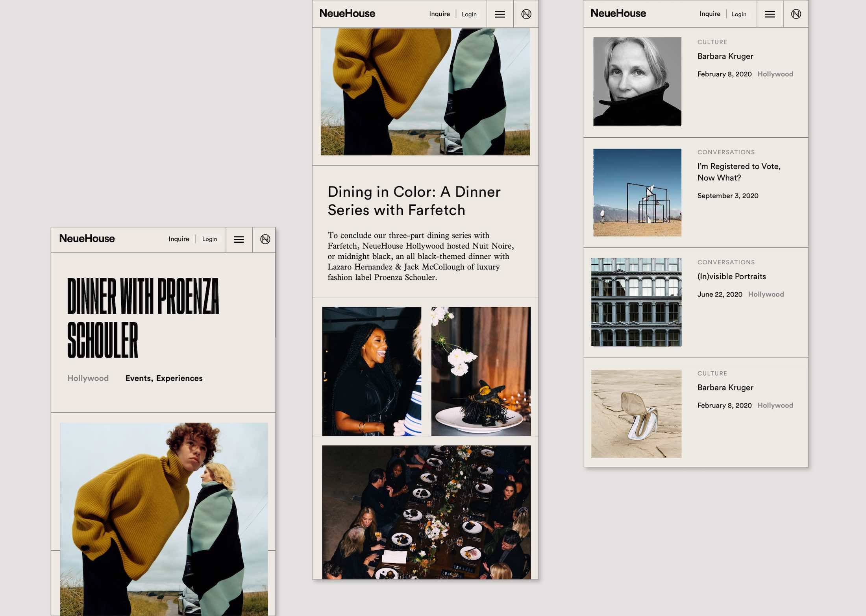Image resolution: width=866 pixels, height=616 pixels.
Task: Click Inquire in left mockup header
Action: pos(179,239)
